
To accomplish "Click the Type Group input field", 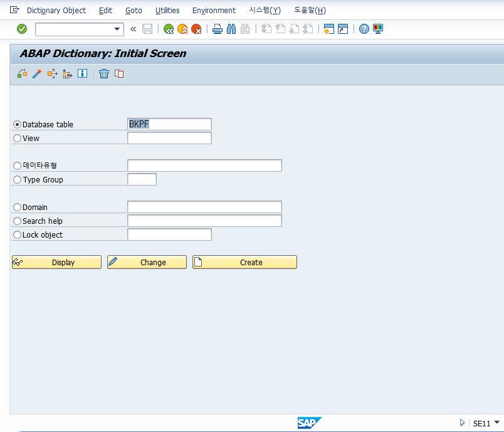I will (x=142, y=179).
